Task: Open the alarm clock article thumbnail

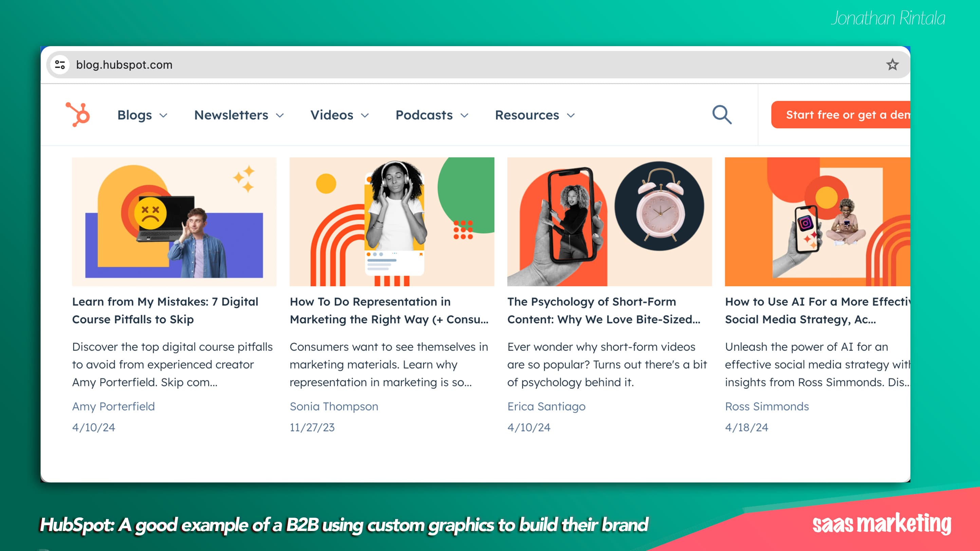Action: (x=609, y=221)
